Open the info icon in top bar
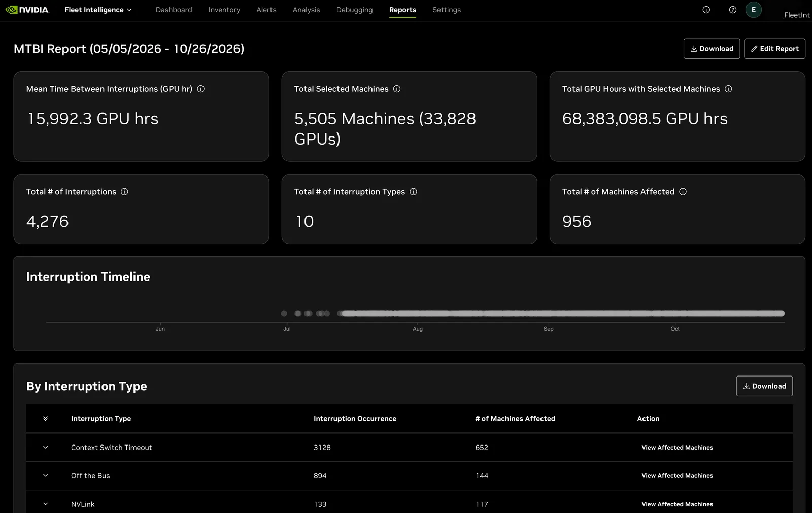Image resolution: width=812 pixels, height=513 pixels. pyautogui.click(x=706, y=10)
